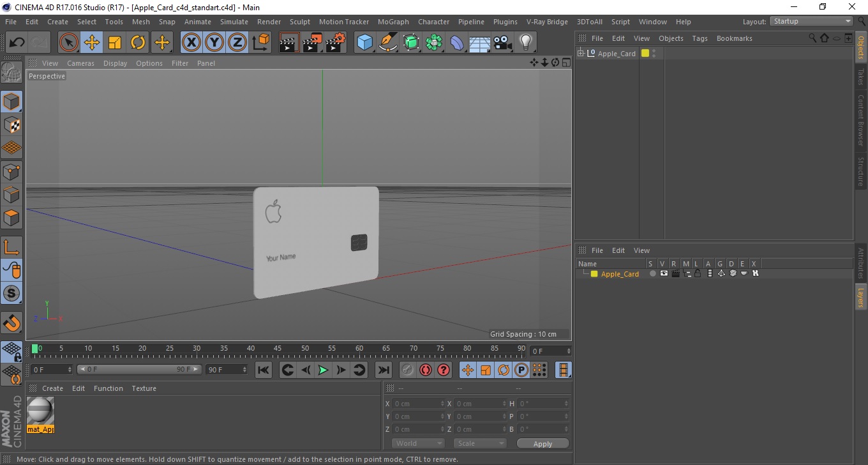This screenshot has width=868, height=465.
Task: Switch the coordinate system icon
Action: click(261, 43)
